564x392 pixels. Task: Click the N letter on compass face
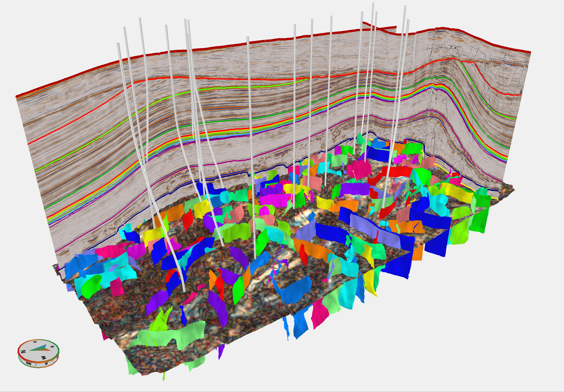pyautogui.click(x=23, y=351)
